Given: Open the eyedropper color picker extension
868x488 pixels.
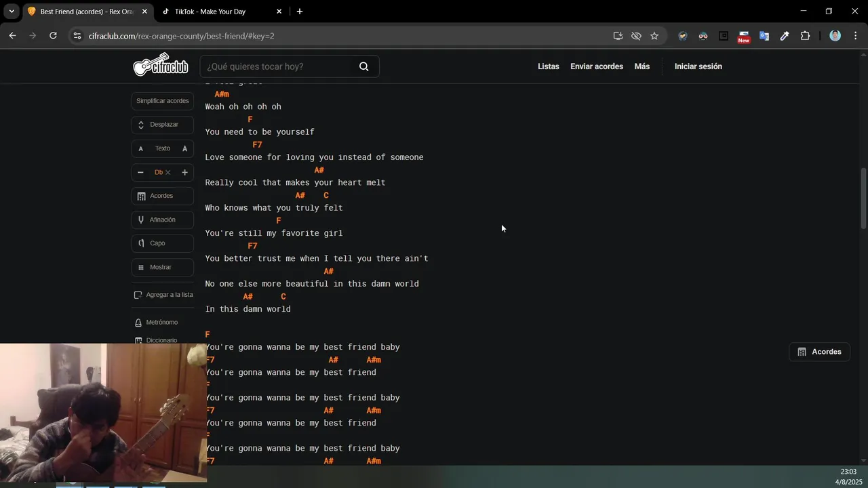Looking at the screenshot, I should click(785, 36).
